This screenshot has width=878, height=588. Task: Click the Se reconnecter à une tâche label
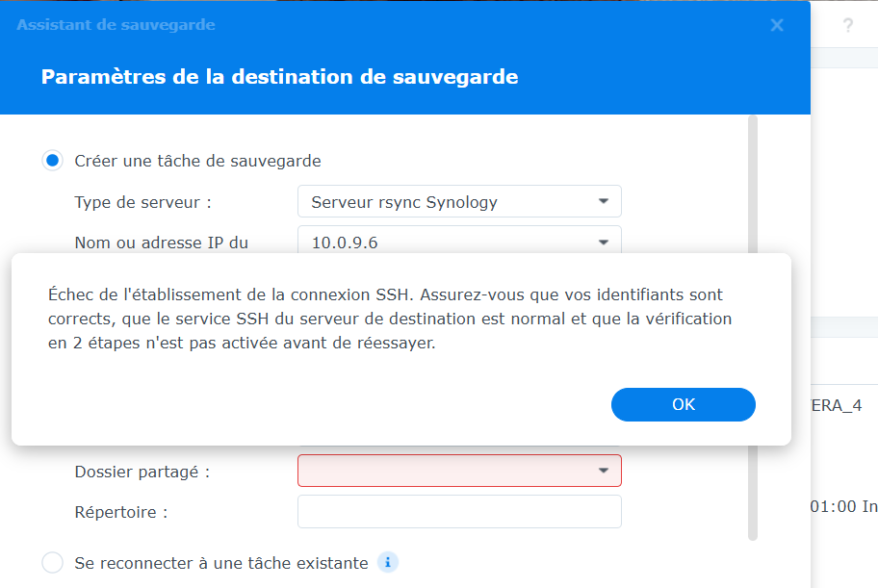tap(220, 563)
